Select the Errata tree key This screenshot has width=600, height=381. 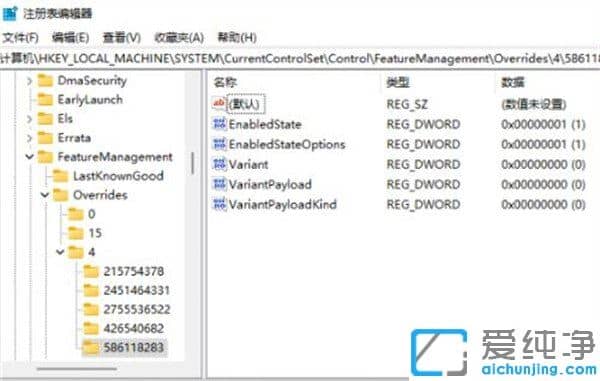74,138
